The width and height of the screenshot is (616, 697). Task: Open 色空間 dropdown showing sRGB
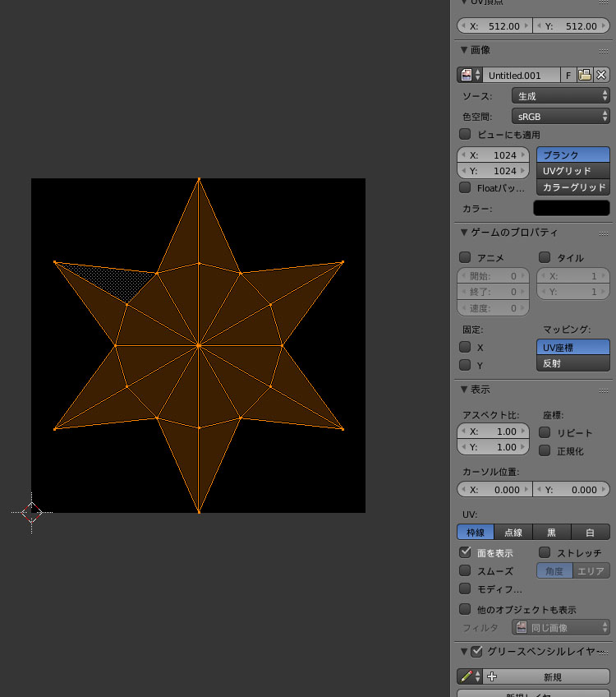(x=560, y=116)
